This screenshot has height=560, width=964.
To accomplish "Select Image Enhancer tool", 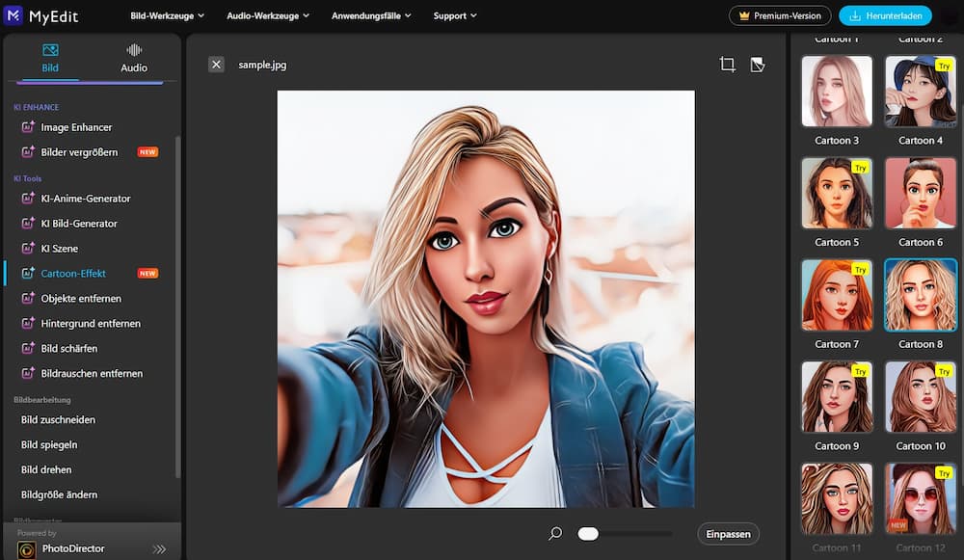I will click(76, 127).
